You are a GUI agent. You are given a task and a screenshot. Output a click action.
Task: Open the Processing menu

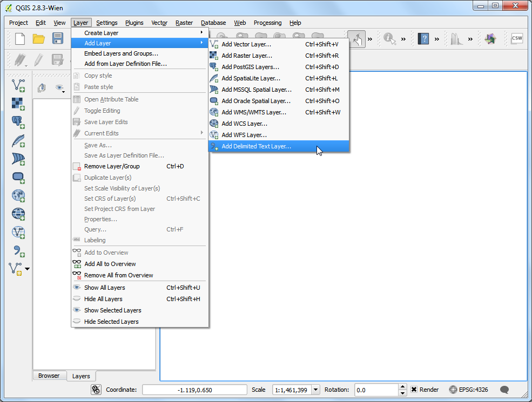267,23
